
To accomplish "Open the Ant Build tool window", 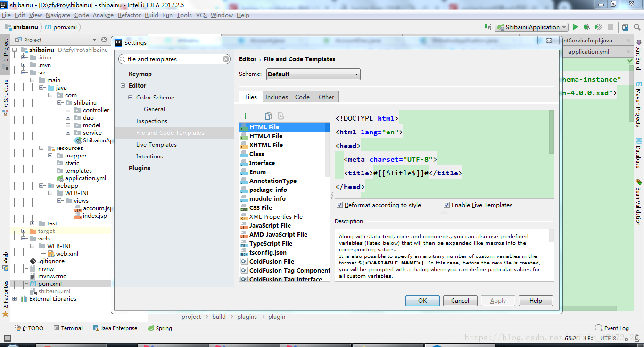I will pyautogui.click(x=638, y=54).
